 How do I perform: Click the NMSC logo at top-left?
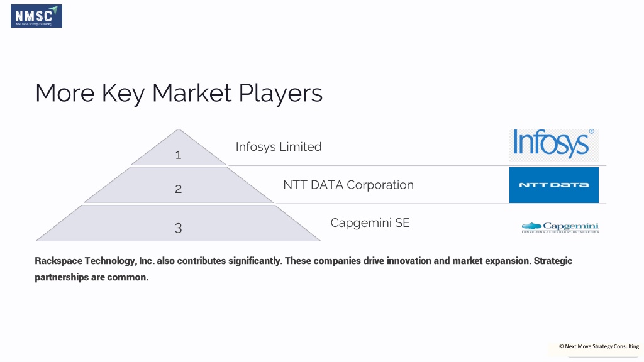coord(36,16)
